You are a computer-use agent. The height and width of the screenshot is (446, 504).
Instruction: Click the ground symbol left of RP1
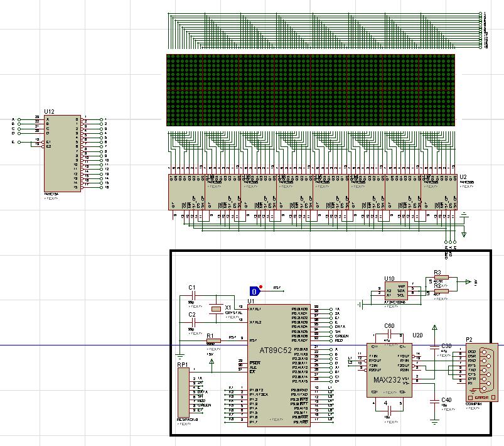(180, 357)
